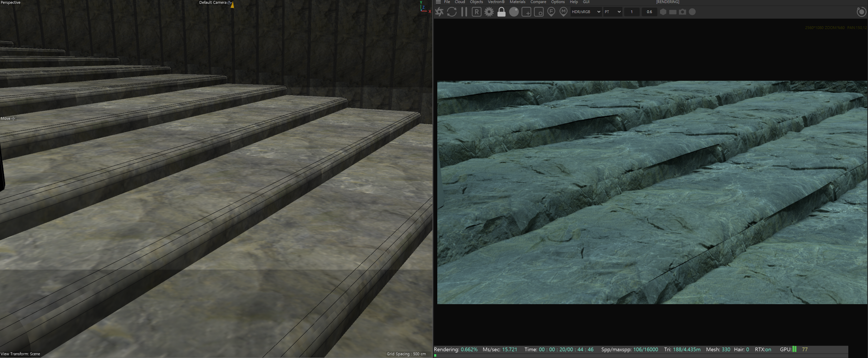868x358 pixels.
Task: Click the focus picker F icon
Action: 551,12
